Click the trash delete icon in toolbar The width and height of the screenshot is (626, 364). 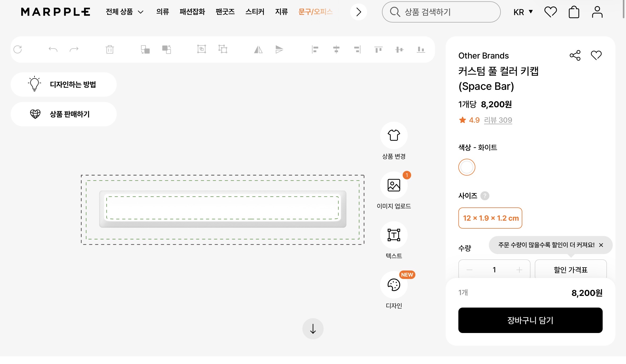coord(110,50)
